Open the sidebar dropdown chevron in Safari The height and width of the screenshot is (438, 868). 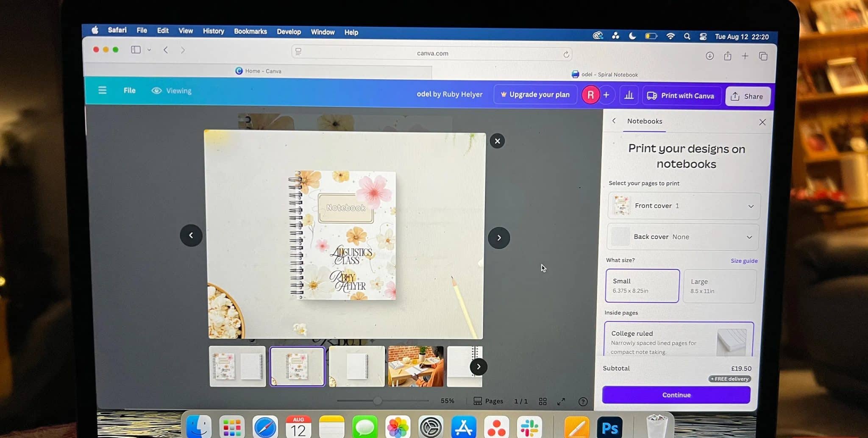[149, 50]
